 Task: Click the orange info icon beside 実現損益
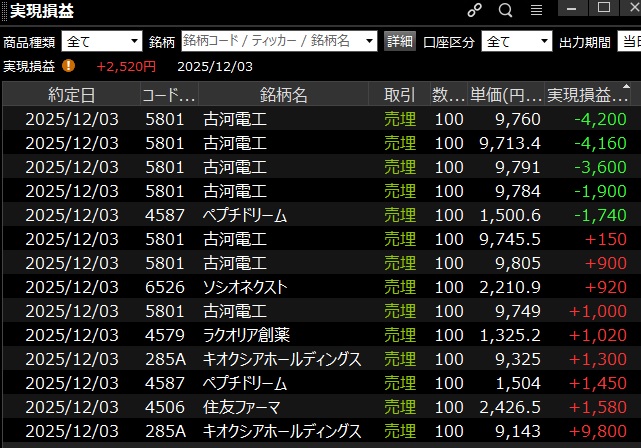68,66
